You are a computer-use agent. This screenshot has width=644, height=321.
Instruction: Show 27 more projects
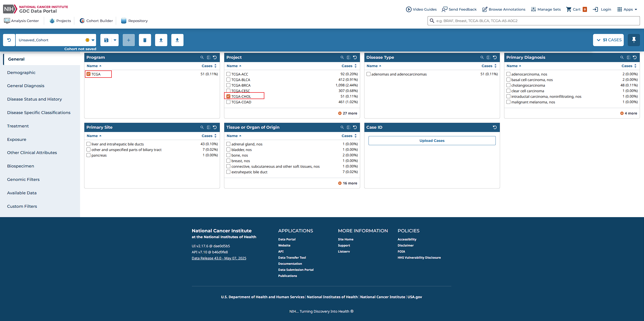pos(348,113)
